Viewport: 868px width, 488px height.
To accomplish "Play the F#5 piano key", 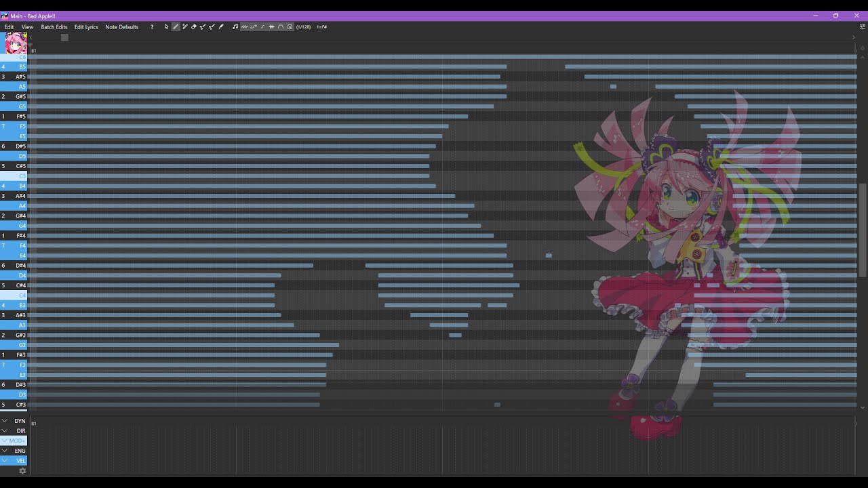I will (x=14, y=117).
